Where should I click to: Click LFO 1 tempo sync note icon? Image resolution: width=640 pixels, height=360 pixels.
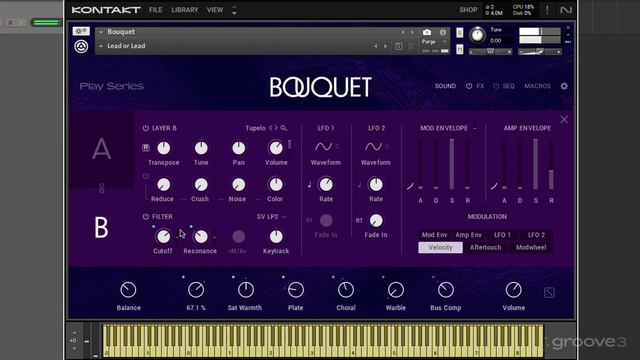click(x=309, y=185)
